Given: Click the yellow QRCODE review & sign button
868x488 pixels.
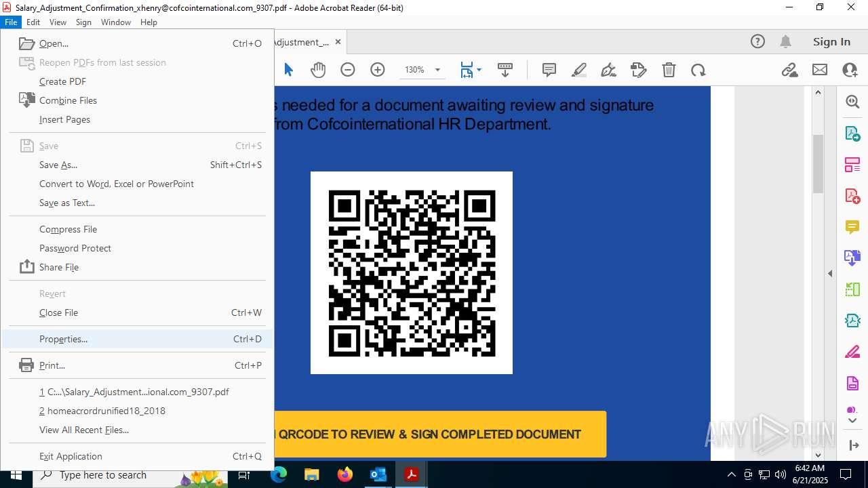Looking at the screenshot, I should tap(440, 434).
